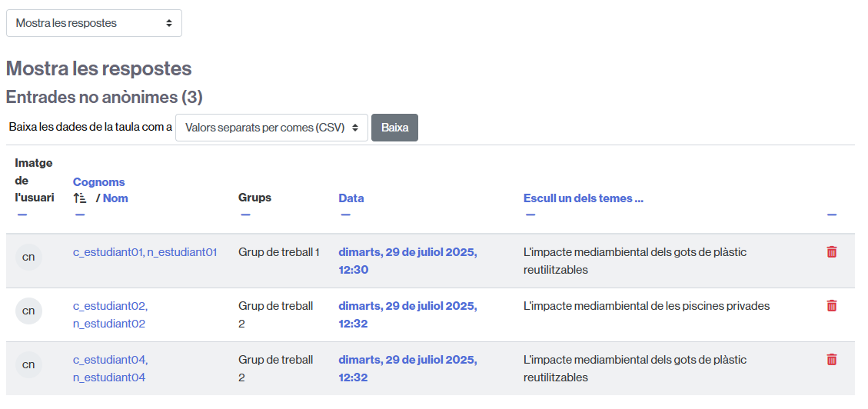
Task: Collapse the delete actions column
Action: pos(832,214)
